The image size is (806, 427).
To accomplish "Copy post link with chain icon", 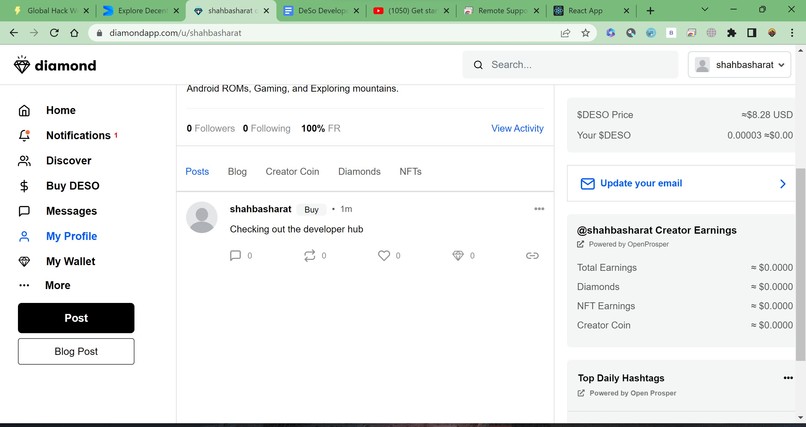I will (x=532, y=255).
